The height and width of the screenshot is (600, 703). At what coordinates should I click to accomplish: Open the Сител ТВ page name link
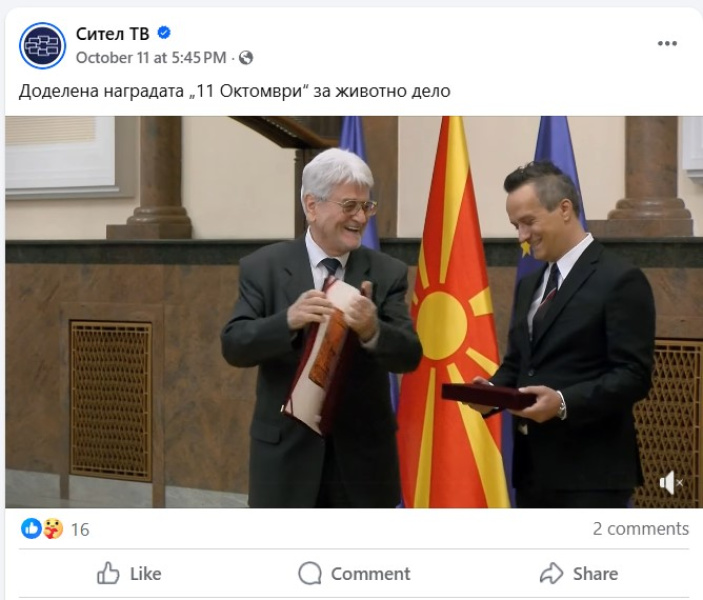(112, 34)
